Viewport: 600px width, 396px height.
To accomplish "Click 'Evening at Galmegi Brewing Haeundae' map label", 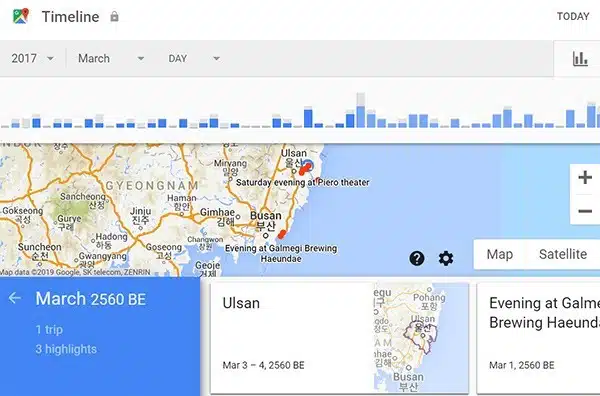I will [x=281, y=253].
